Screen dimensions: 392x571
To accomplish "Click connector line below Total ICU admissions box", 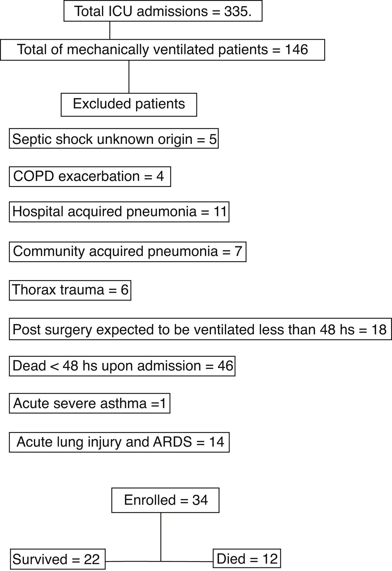I will pos(110,30).
